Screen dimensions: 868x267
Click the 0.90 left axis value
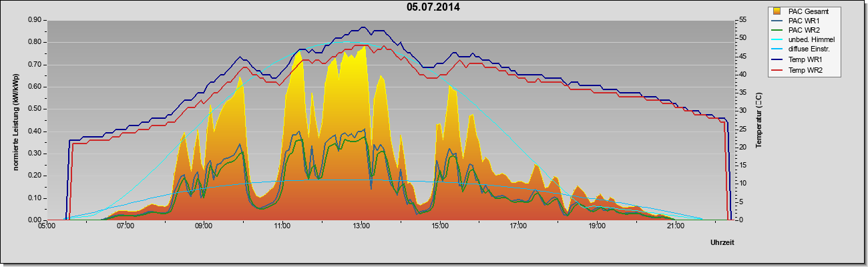tap(35, 20)
